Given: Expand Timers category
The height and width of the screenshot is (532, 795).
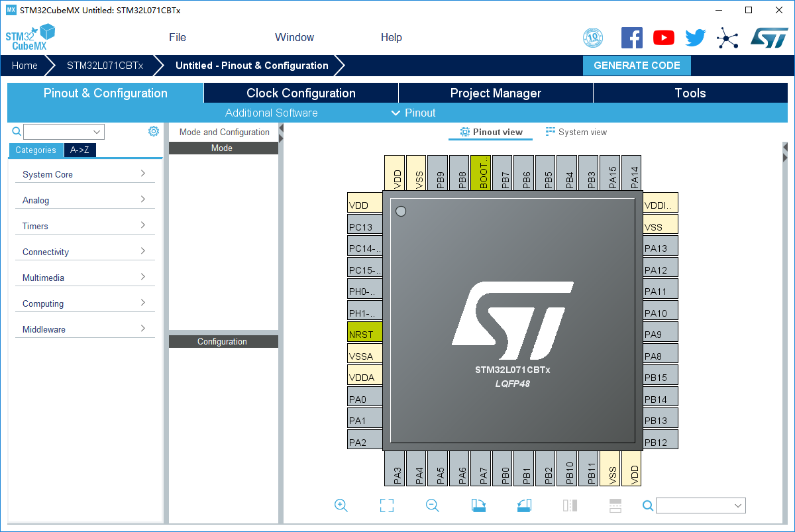Looking at the screenshot, I should coord(85,226).
